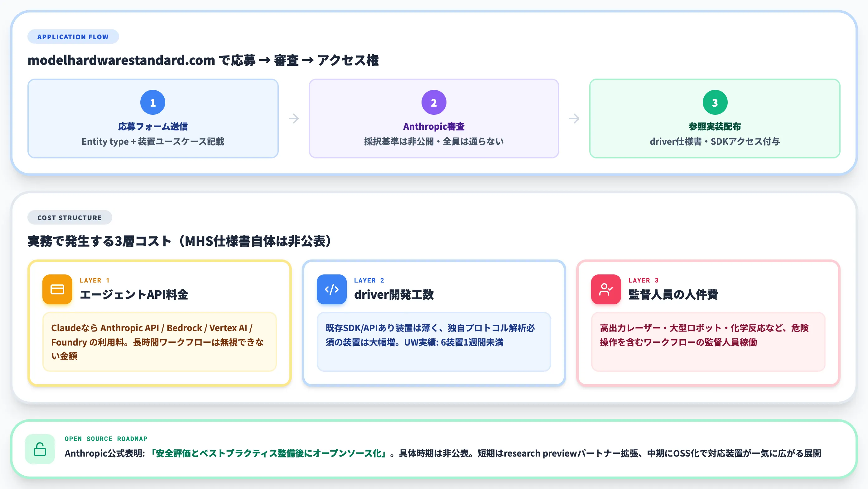Click the blue code brackets icon for Layer 2

[331, 289]
